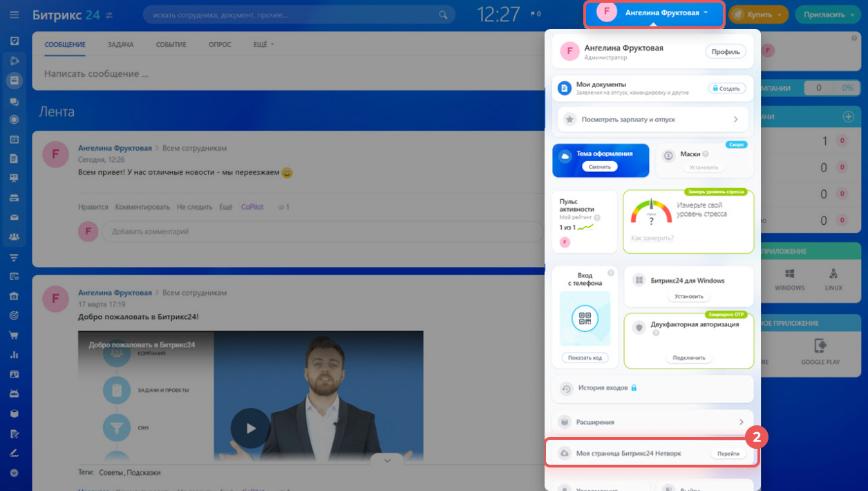868x491 pixels.
Task: Switch to the Опрос tab
Action: click(220, 45)
